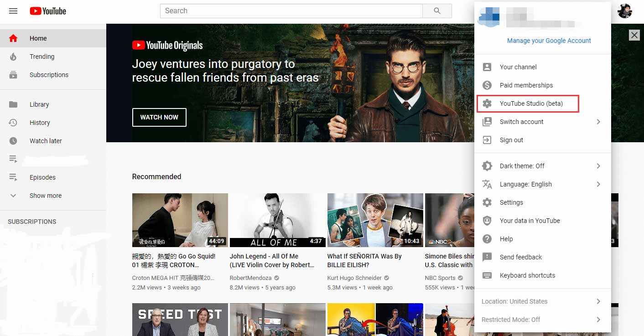Open the John Legend - All Of Me title
Viewport: 644px width, 336px height.
coord(272,260)
